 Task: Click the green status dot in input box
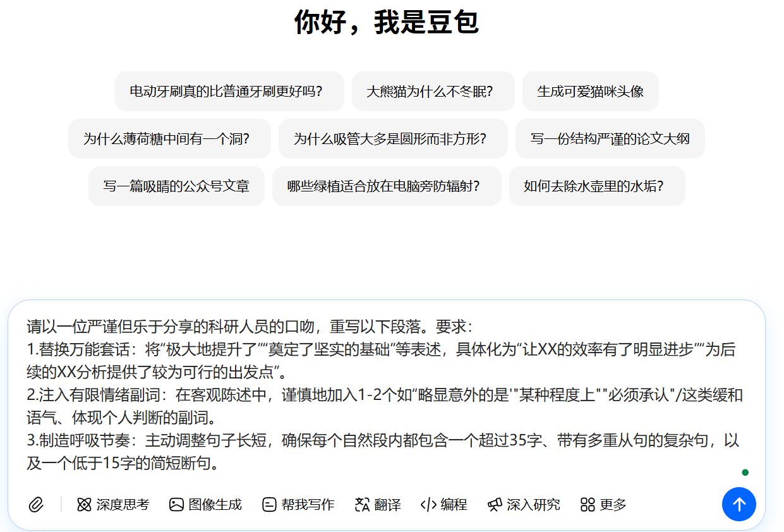click(x=745, y=473)
